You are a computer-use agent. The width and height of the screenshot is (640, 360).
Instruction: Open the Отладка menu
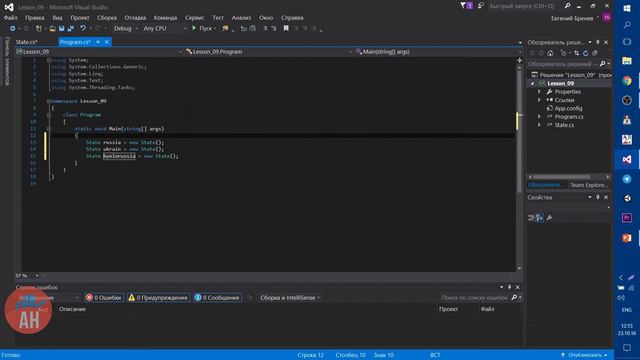(x=135, y=18)
